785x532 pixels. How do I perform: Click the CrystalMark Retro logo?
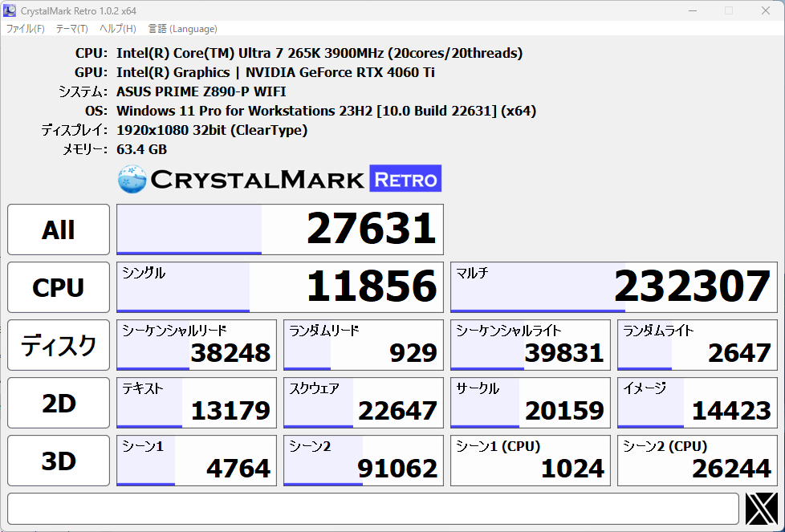(280, 179)
